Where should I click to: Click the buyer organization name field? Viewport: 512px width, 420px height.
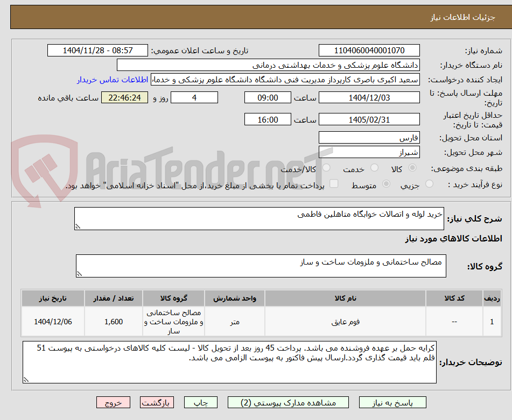268,65
